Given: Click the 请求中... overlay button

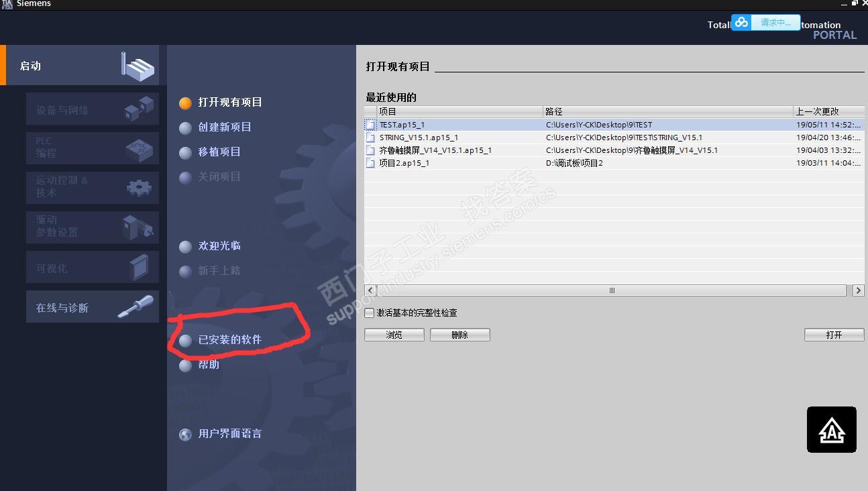Looking at the screenshot, I should point(775,23).
